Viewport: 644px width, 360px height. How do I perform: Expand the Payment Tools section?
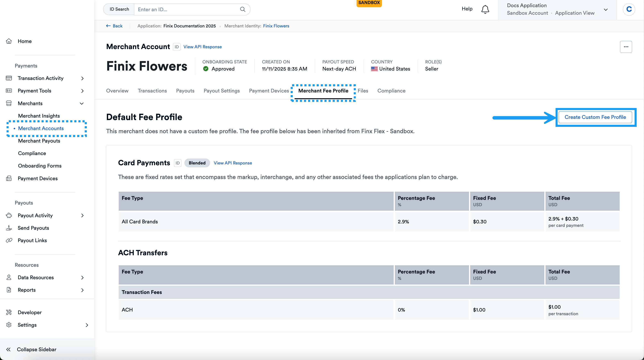click(82, 91)
